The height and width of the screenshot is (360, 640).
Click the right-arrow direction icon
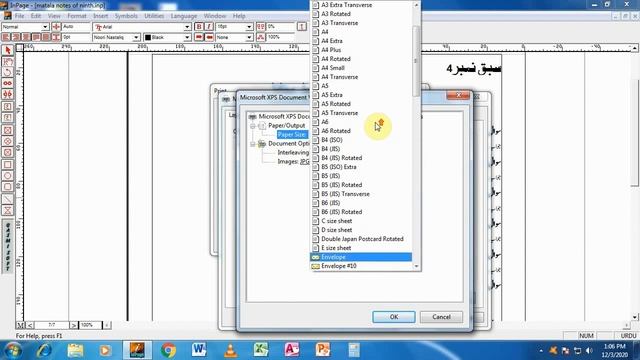(199, 37)
